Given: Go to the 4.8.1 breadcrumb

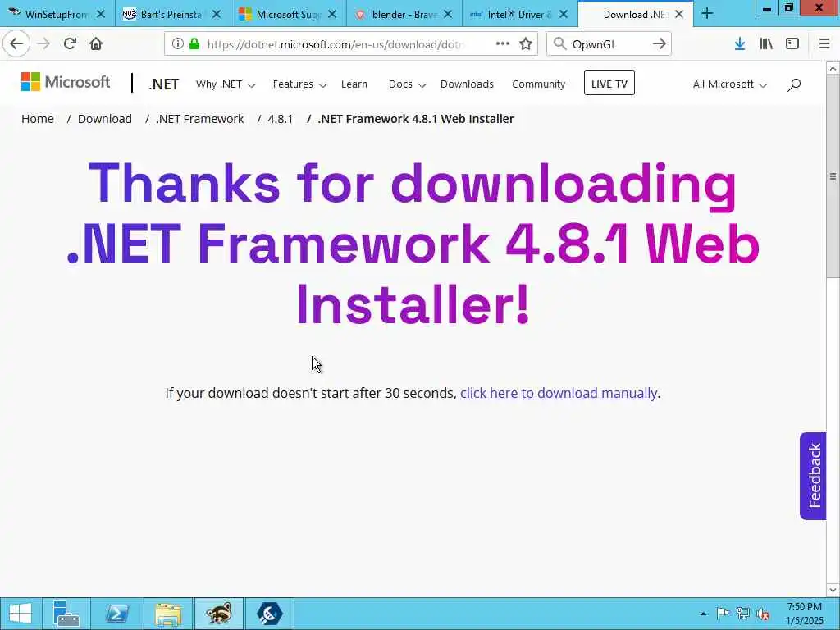Looking at the screenshot, I should [x=281, y=119].
